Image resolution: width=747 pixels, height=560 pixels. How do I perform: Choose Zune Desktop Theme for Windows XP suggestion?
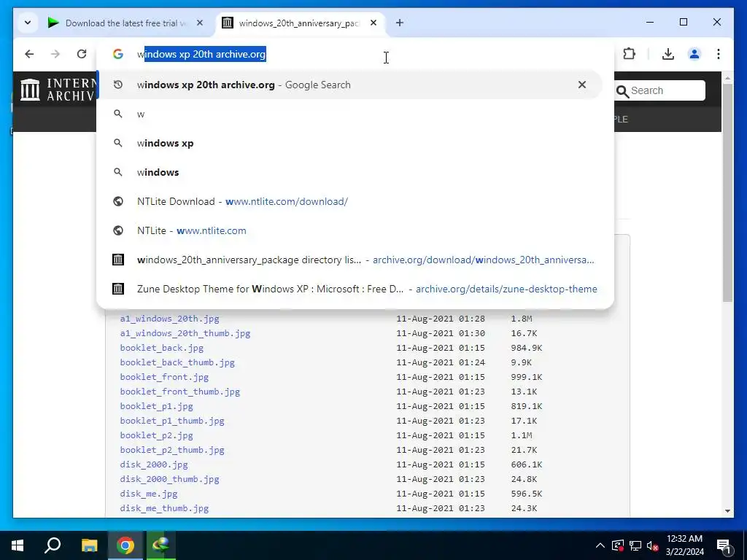(x=350, y=289)
